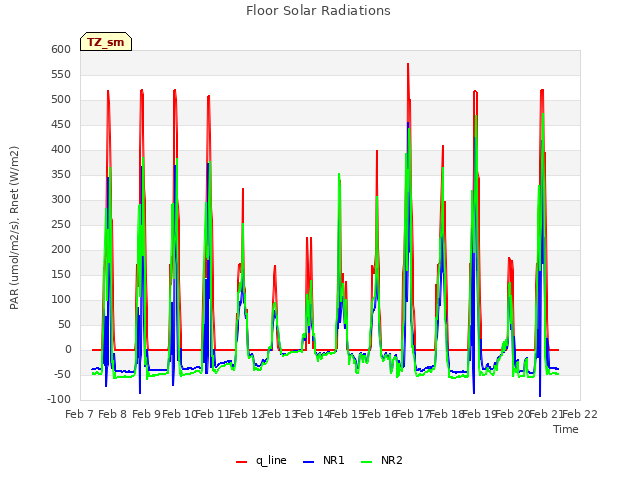
Task: Click the 500 y-axis tick label
Action: [61, 100]
